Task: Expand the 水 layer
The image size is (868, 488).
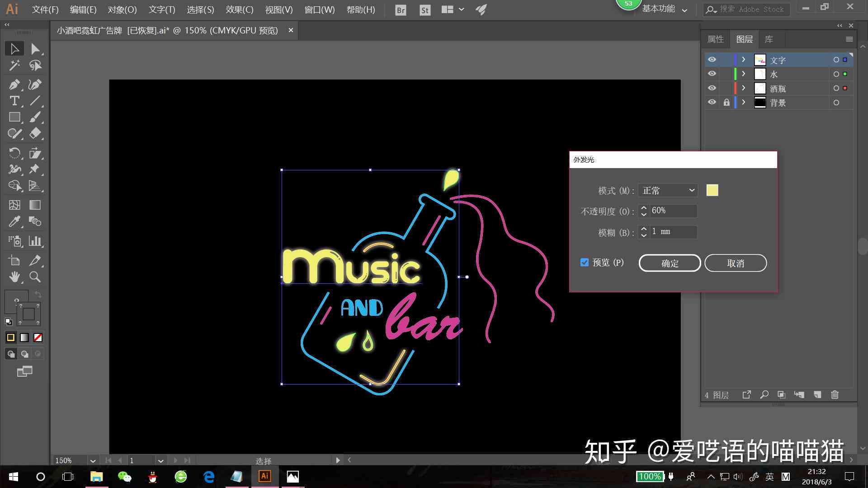Action: tap(743, 74)
